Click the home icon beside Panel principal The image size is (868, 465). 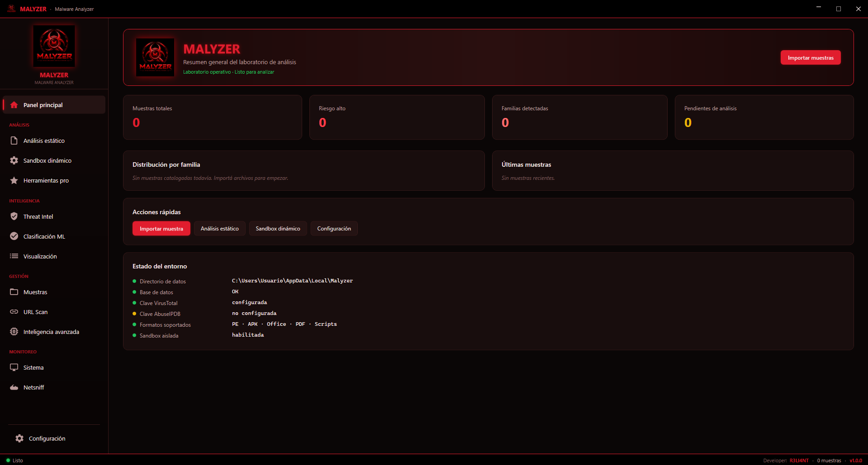pos(14,105)
